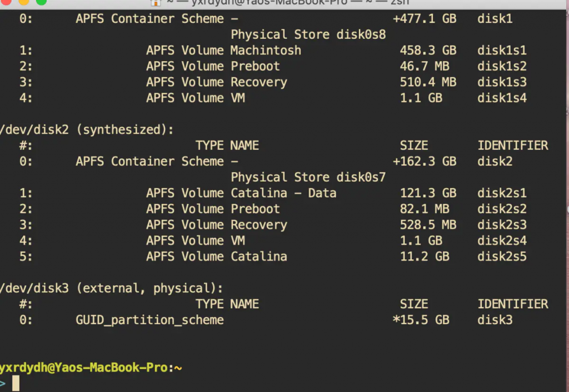
Task: Click the size '11.2 GB'
Action: point(425,257)
